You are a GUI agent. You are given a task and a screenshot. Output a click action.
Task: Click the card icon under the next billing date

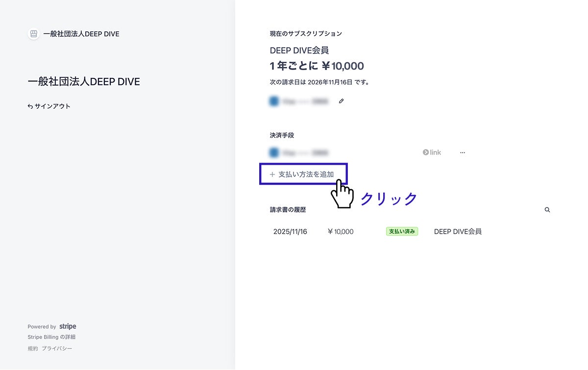click(274, 101)
